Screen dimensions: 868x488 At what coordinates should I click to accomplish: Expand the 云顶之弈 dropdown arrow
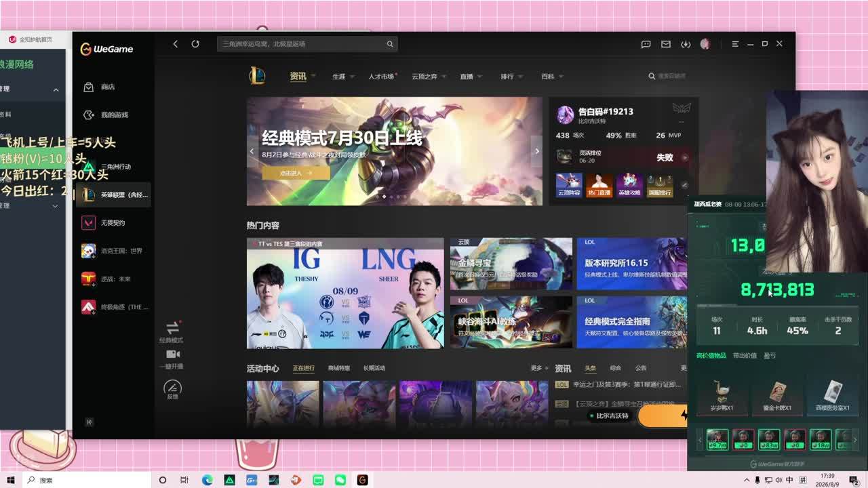pyautogui.click(x=444, y=77)
